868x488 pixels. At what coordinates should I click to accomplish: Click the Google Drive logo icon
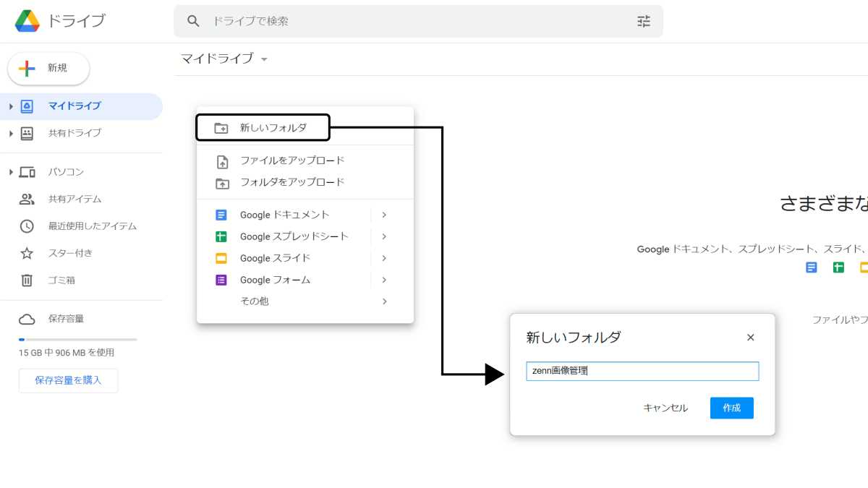pos(27,21)
